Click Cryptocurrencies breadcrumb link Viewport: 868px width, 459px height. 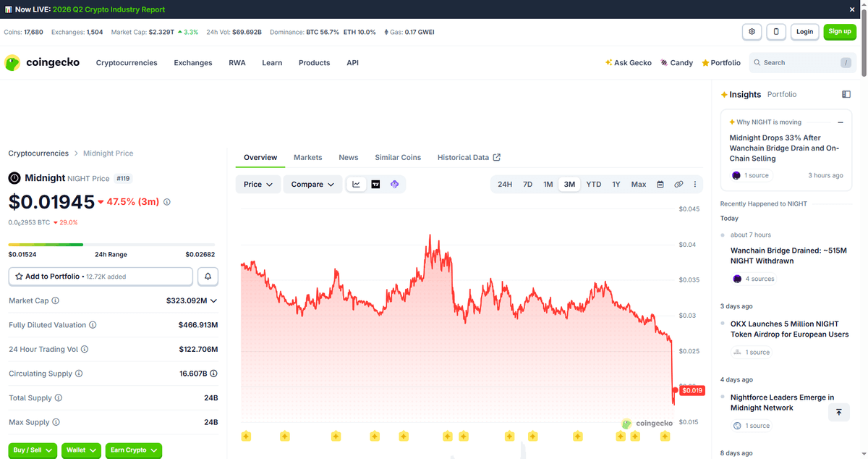coord(38,153)
